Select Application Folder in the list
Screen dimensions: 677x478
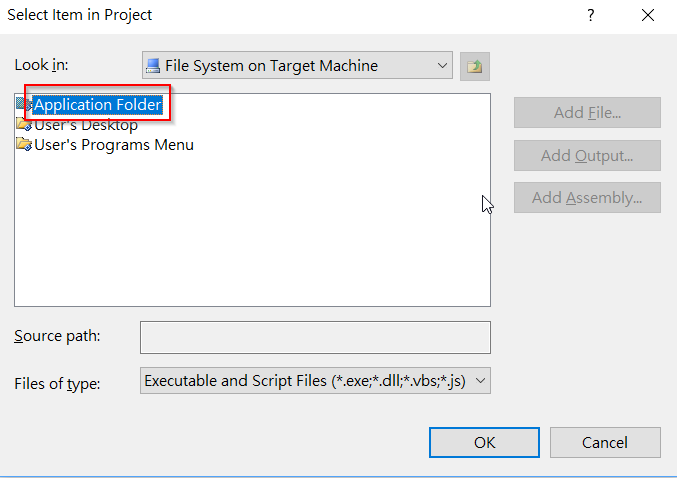(98, 104)
